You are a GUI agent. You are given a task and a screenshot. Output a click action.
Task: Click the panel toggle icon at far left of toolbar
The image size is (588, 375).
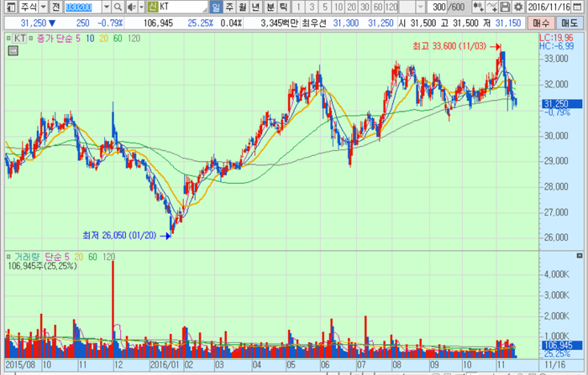coord(8,7)
